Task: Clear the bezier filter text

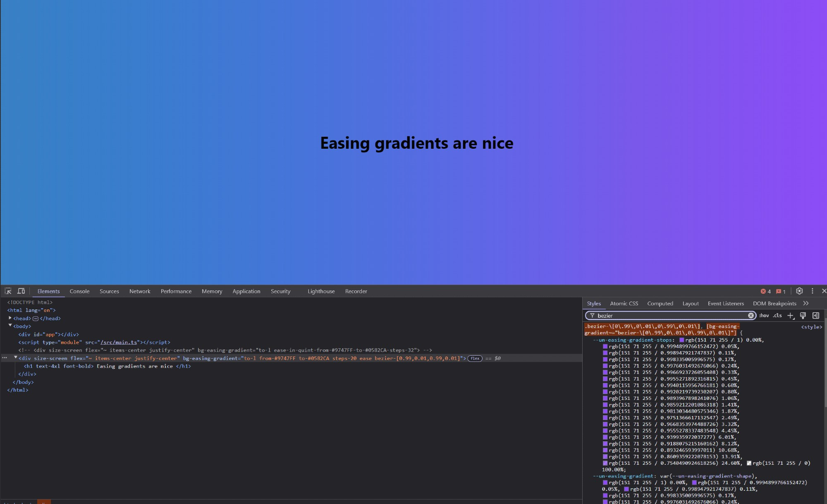Action: 751,316
